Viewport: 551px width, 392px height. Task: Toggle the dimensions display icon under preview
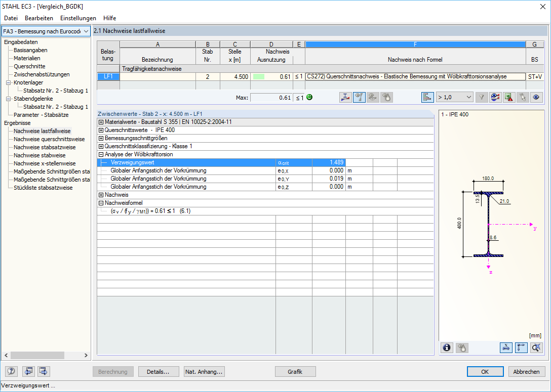coord(505,347)
